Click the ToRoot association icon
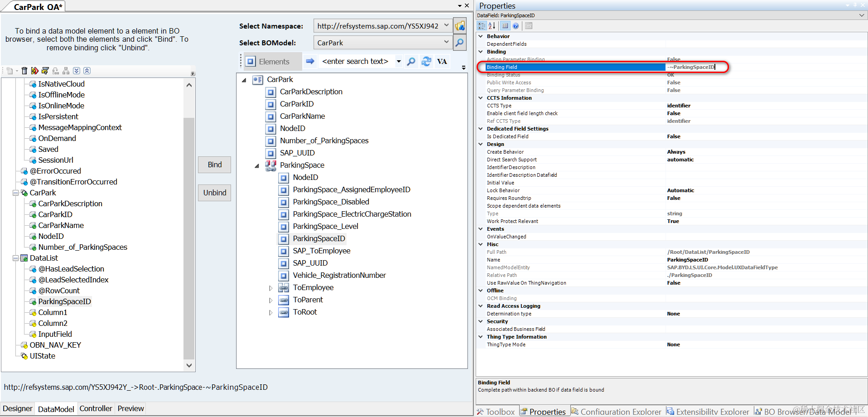The height and width of the screenshot is (417, 868). pos(284,312)
